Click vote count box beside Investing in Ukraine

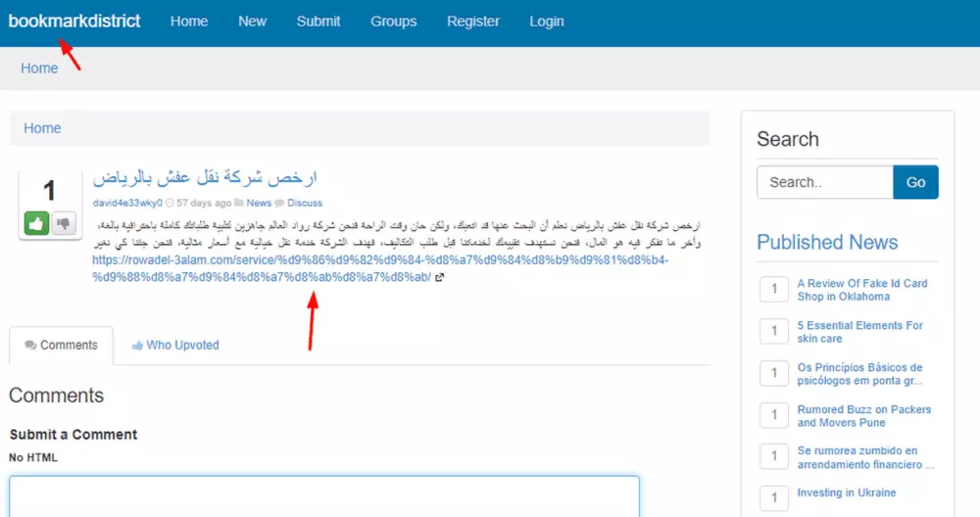774,497
